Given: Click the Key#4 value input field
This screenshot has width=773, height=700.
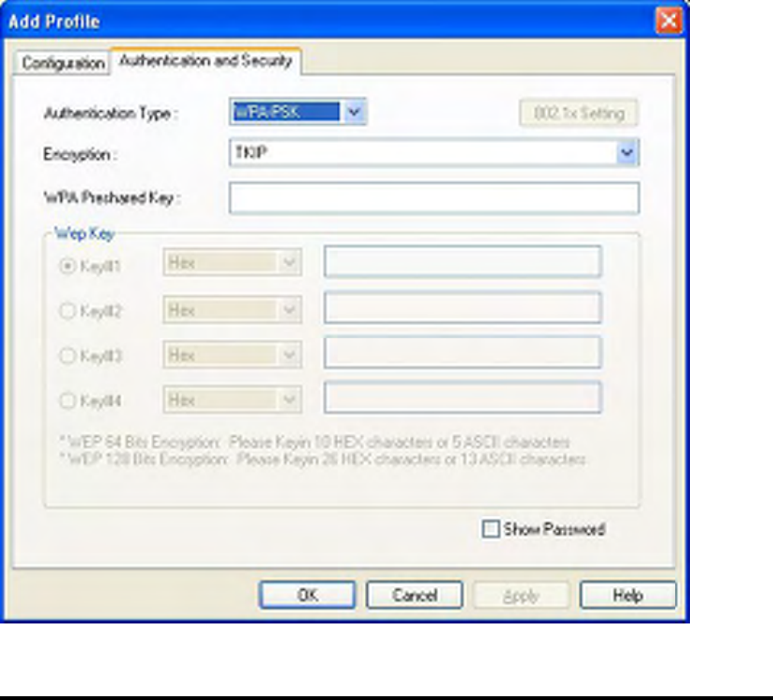Looking at the screenshot, I should click(462, 397).
